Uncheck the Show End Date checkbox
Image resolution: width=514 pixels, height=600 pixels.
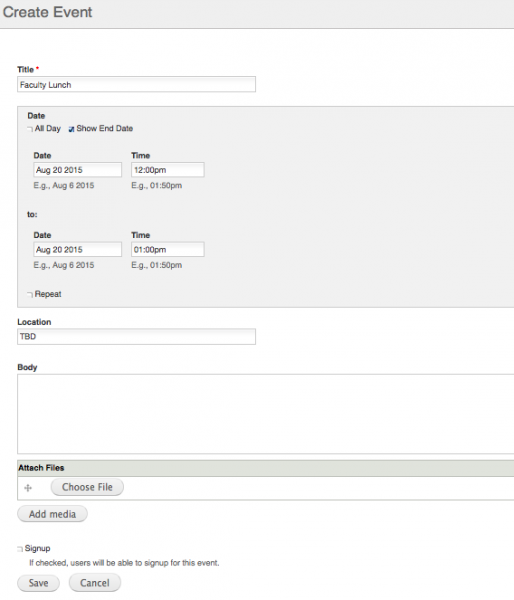click(x=71, y=129)
